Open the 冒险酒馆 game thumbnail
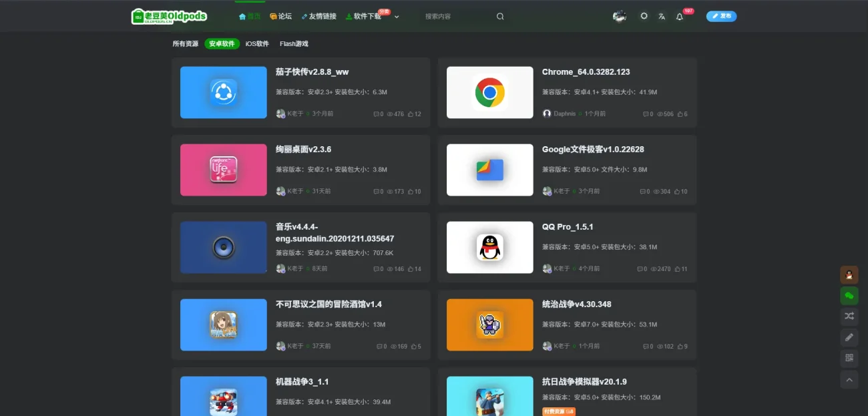Image resolution: width=868 pixels, height=416 pixels. coord(224,325)
